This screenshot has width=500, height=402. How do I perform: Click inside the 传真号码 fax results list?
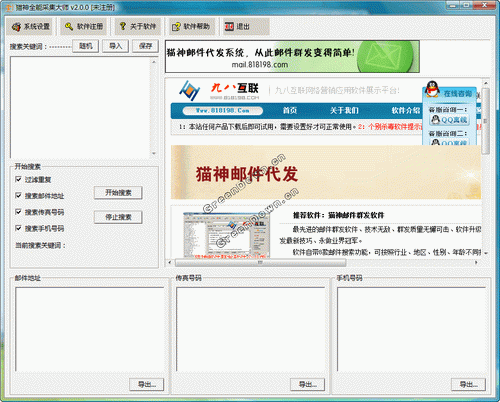(x=251, y=329)
